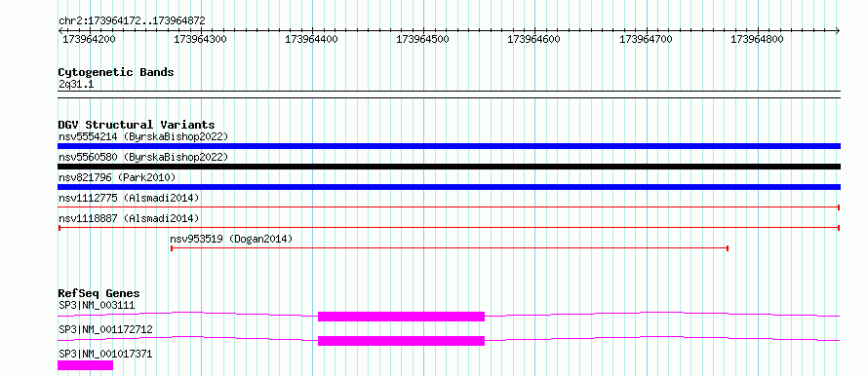This screenshot has height=376, width=868.
Task: Select the 2q31.1 cytogenetic band bar
Action: click(x=449, y=94)
